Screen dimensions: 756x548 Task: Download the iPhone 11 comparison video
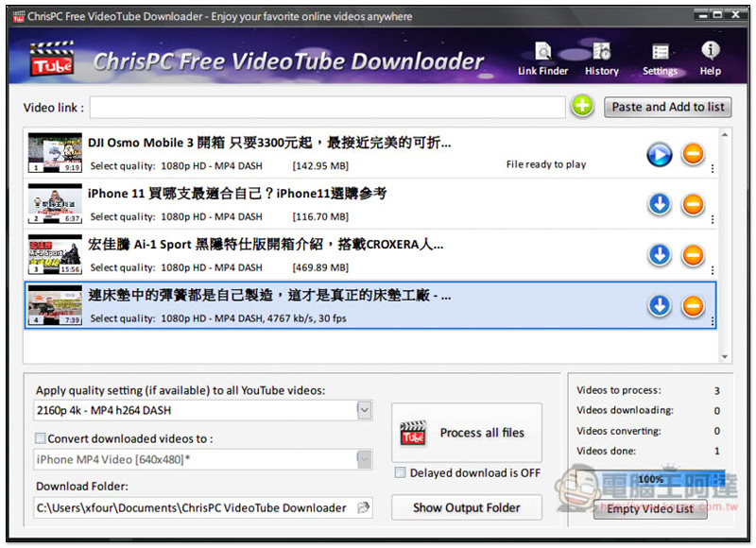[x=659, y=205]
